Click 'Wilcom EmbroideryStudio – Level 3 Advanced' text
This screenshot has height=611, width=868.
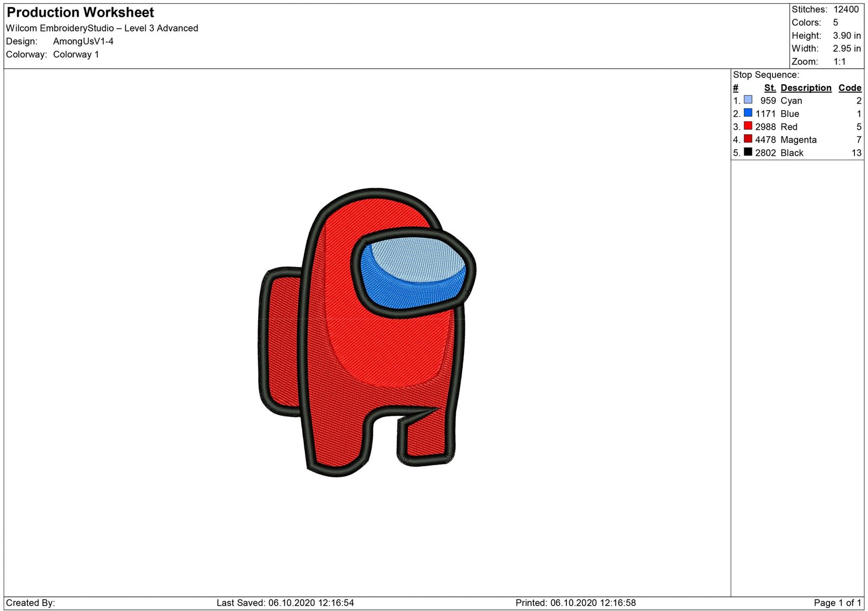click(102, 28)
